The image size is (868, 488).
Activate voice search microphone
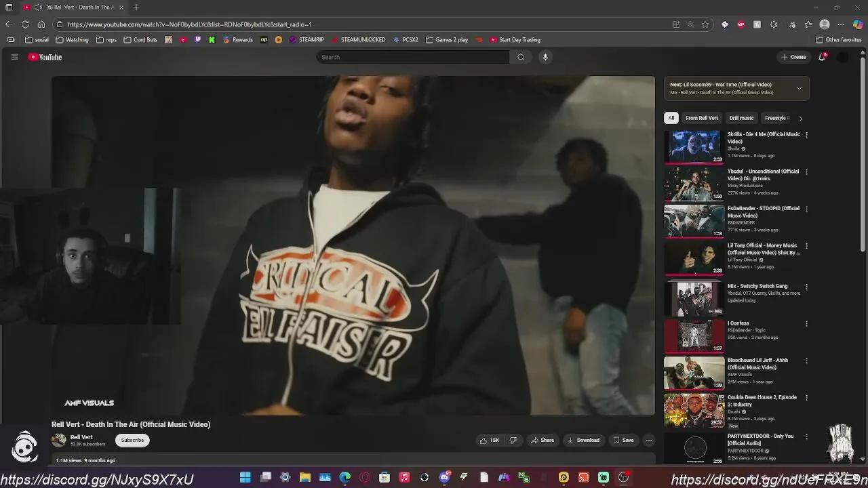545,57
